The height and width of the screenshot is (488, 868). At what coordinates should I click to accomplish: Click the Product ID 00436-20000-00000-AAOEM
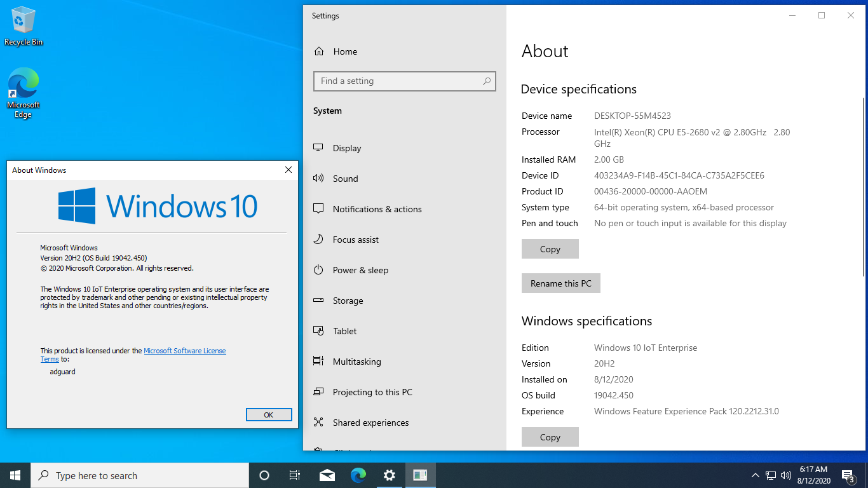tap(651, 191)
